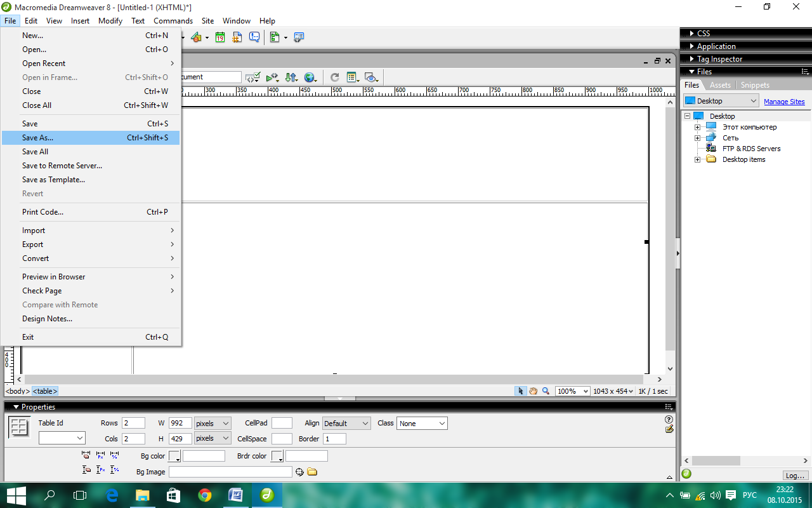Select the arrow Select tool in status bar
This screenshot has width=812, height=508.
pos(521,391)
